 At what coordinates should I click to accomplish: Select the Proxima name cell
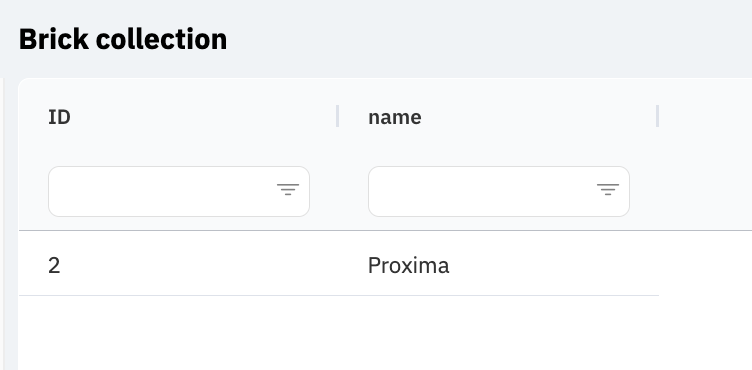coord(499,265)
